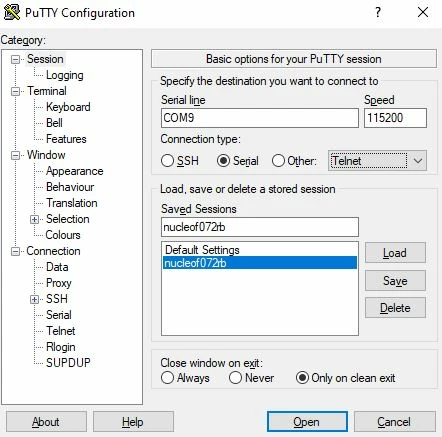
Task: Select the SSH connection type radio button
Action: point(167,161)
